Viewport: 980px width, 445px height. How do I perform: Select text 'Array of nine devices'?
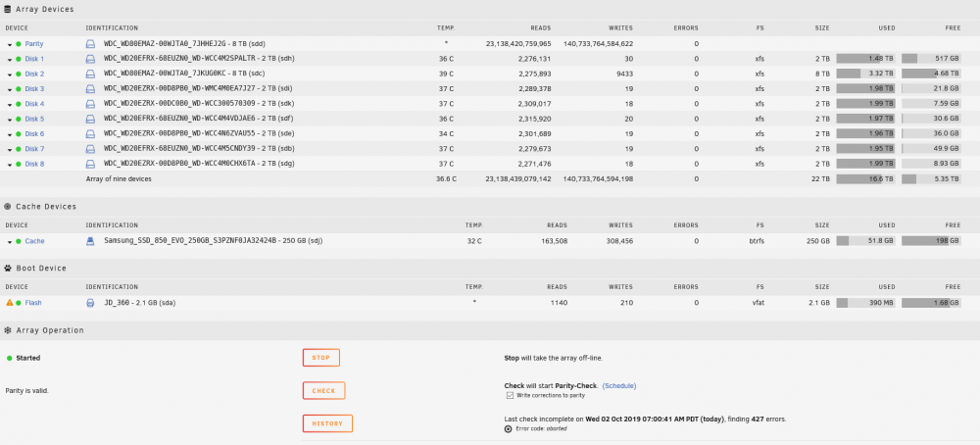[x=119, y=179]
